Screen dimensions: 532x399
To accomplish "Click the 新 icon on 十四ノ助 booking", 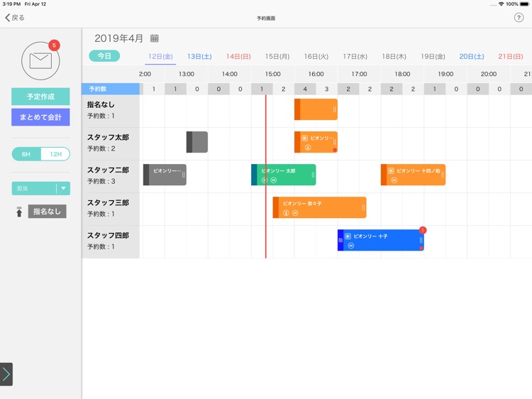I will point(391,171).
